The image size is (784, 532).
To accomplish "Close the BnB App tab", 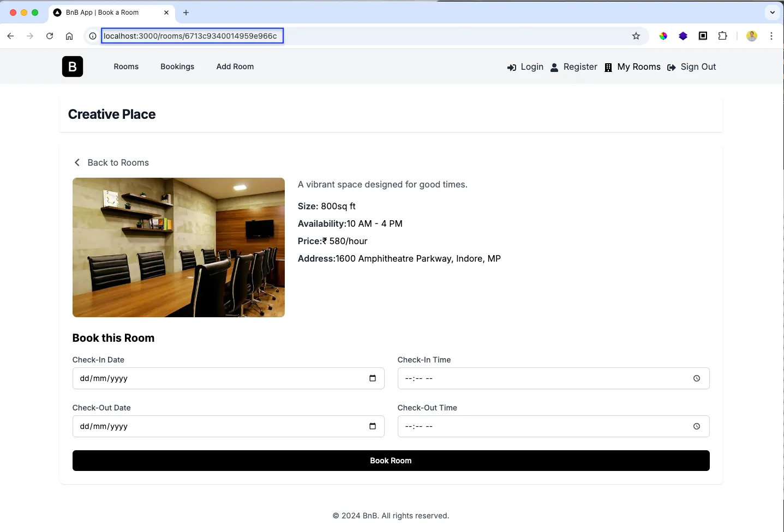I will coord(166,13).
